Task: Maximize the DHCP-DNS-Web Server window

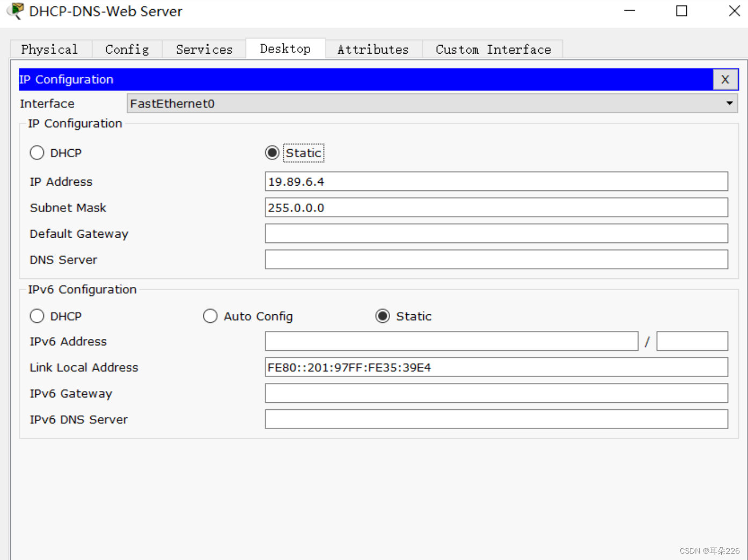Action: tap(681, 11)
